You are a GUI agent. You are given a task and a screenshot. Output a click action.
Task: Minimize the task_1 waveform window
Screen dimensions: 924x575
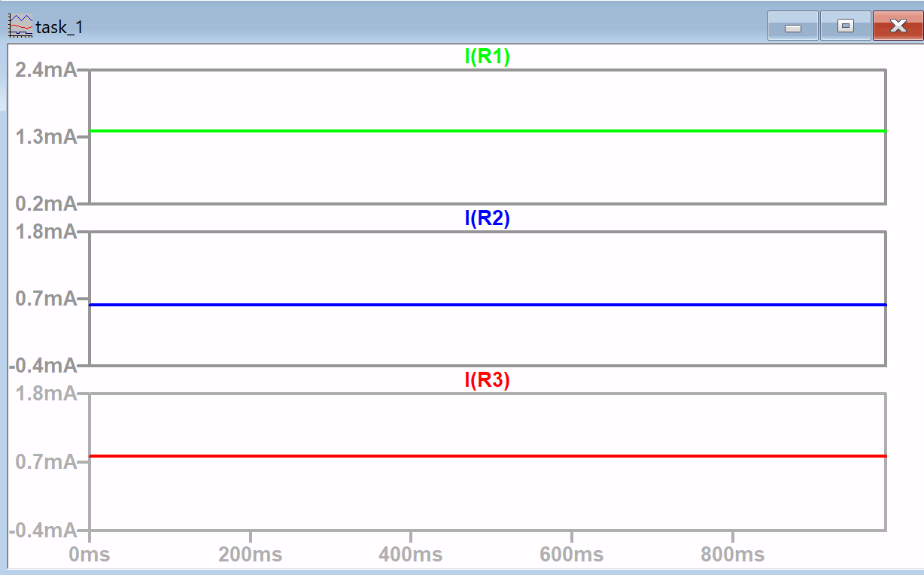coord(792,26)
